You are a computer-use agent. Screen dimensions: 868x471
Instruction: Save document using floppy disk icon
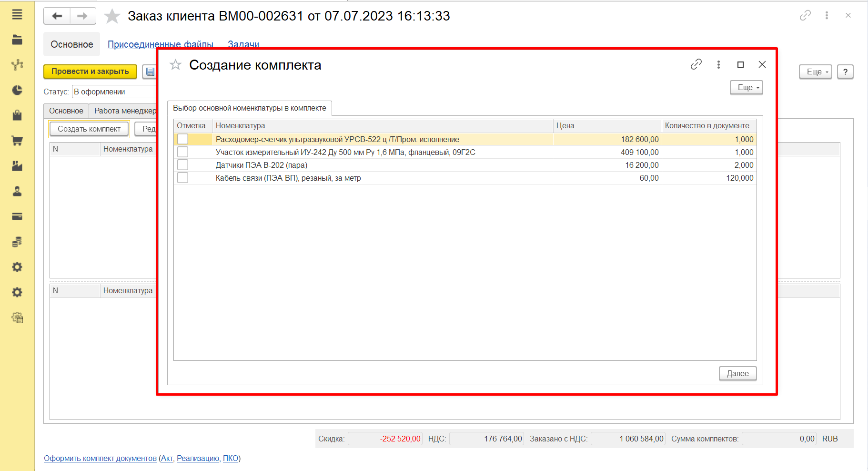[150, 72]
